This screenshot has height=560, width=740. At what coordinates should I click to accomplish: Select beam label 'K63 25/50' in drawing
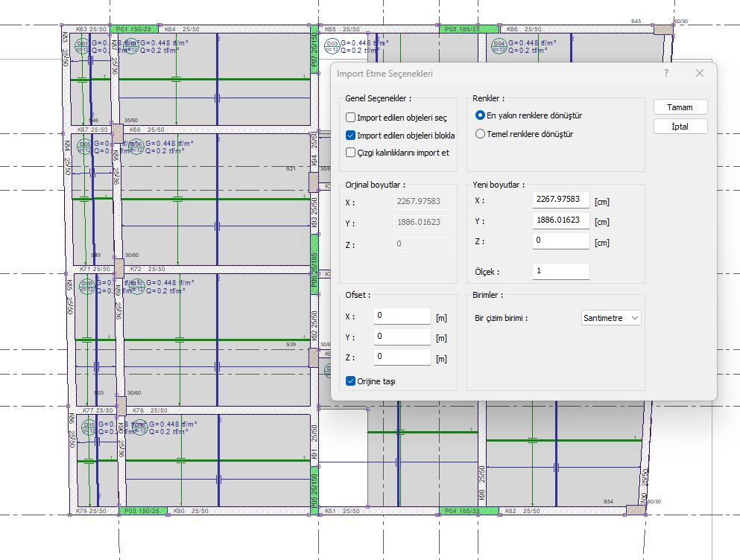pyautogui.click(x=91, y=29)
